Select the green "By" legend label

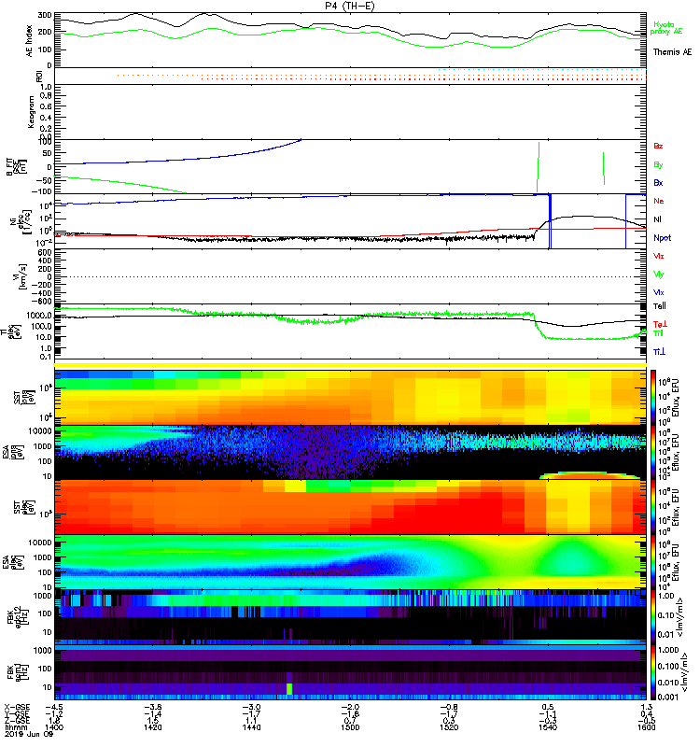click(658, 164)
